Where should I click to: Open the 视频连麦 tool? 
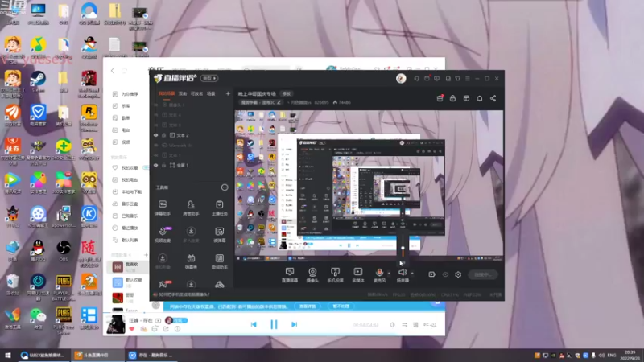click(x=163, y=234)
